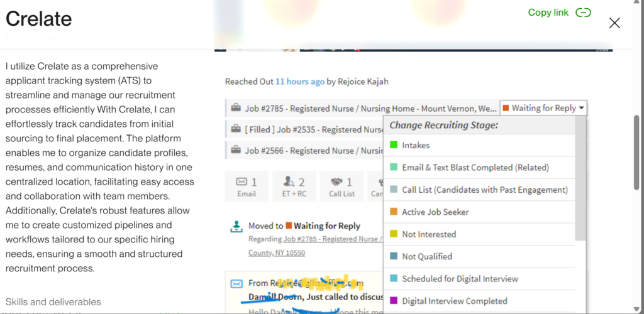Open briefcase icon for Job #2566
Screen dimensions: 644x314
point(236,150)
